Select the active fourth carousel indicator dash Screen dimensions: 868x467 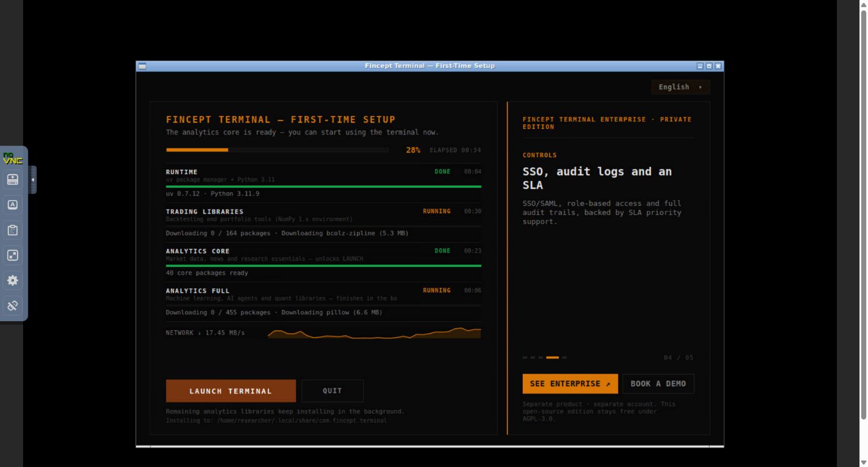click(x=552, y=357)
